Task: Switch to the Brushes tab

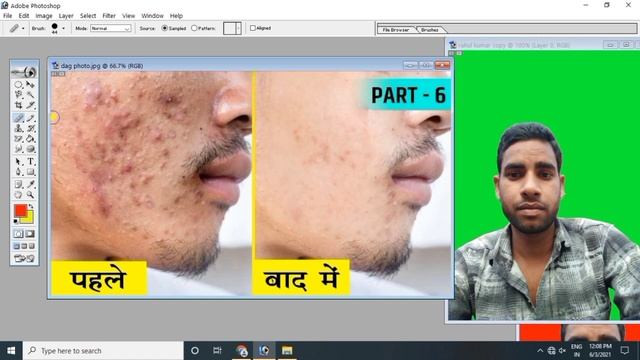Action: pyautogui.click(x=430, y=30)
